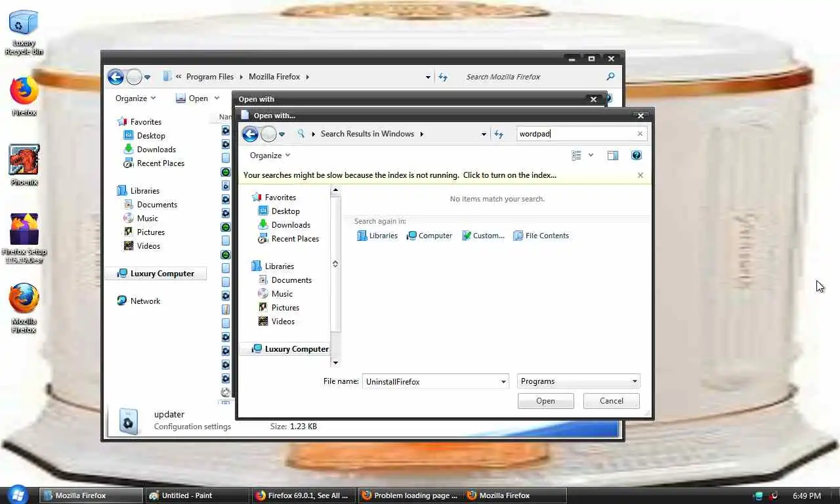840x504 pixels.
Task: Click Program Files in the explorer breadcrumb
Action: [x=210, y=77]
